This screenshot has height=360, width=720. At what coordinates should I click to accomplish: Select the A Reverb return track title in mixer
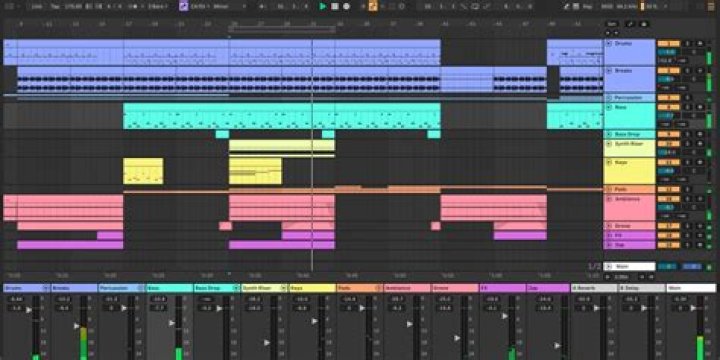point(594,288)
